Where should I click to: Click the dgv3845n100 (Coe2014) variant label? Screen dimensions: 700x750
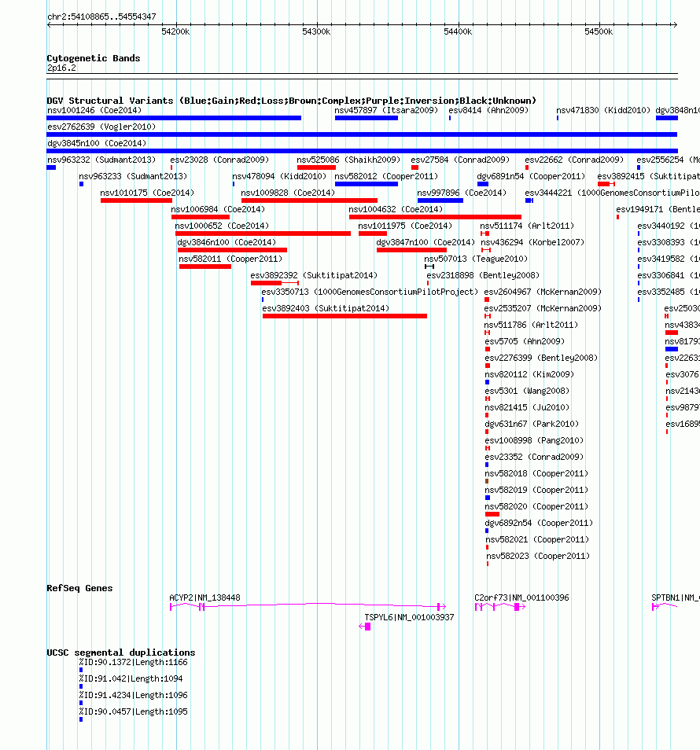97,143
